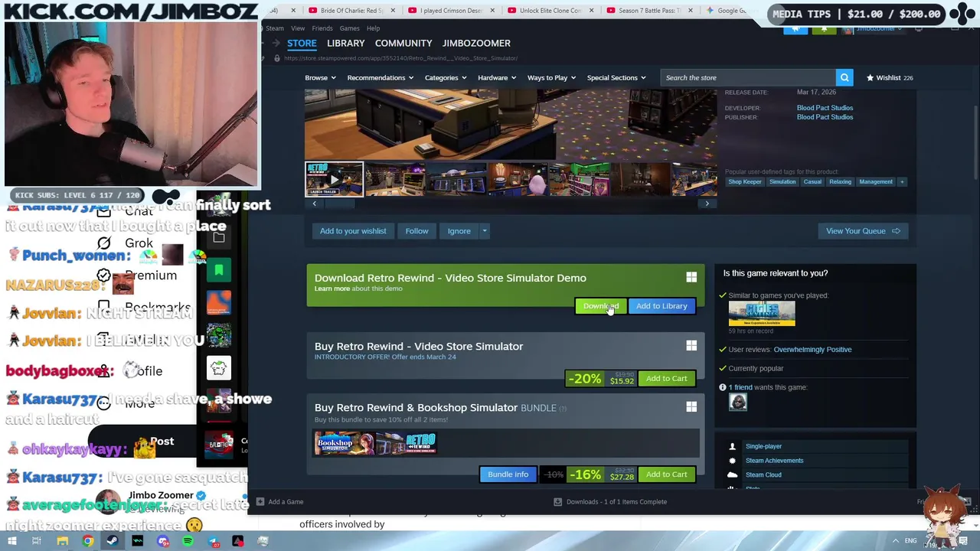Open the Help menu

pos(373,28)
